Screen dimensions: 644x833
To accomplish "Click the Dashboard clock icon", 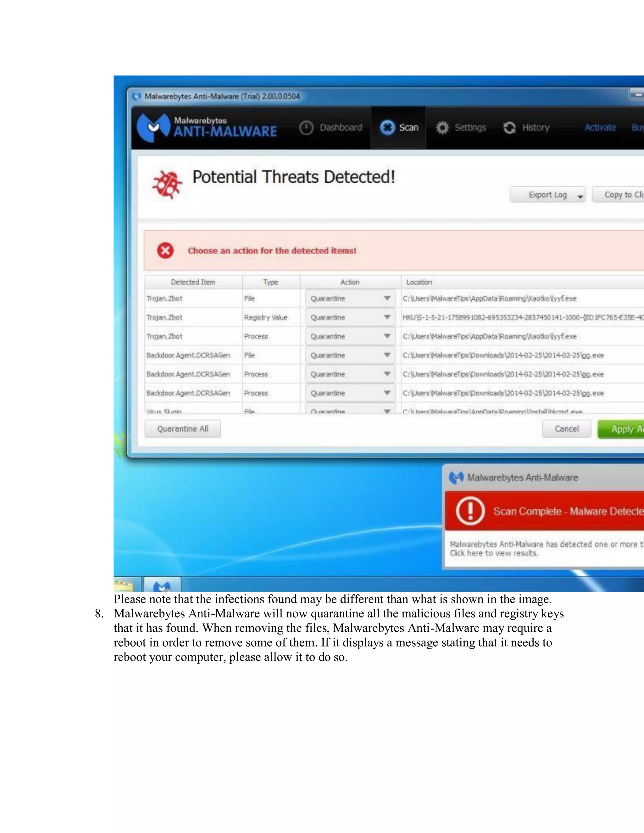I will 306,128.
